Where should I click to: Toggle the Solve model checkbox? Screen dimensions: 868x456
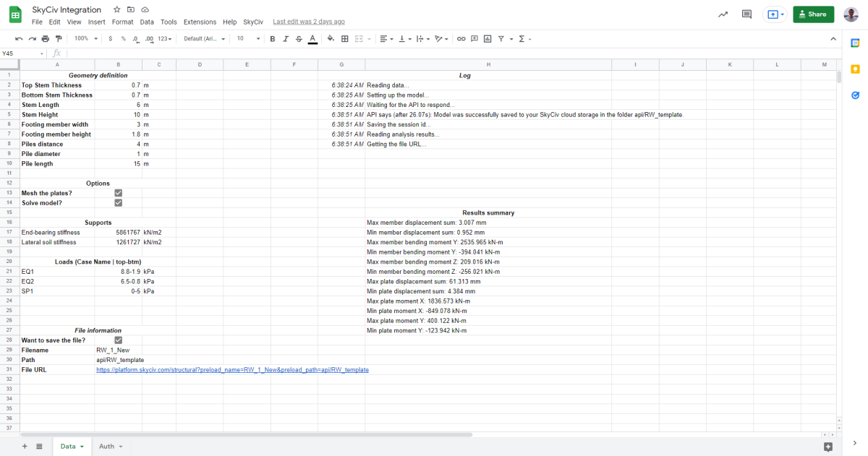point(118,202)
